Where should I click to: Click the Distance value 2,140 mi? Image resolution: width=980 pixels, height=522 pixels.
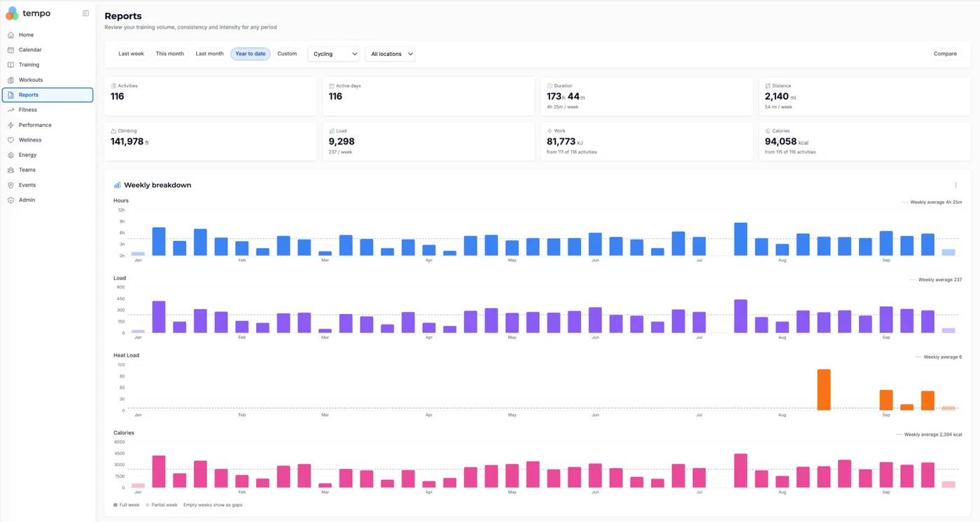[x=780, y=97]
